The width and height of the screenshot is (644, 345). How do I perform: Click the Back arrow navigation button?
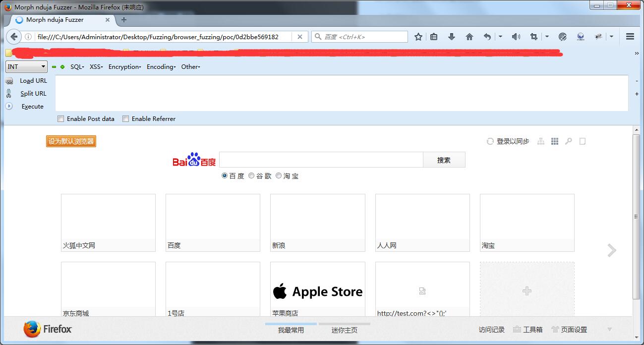click(14, 37)
